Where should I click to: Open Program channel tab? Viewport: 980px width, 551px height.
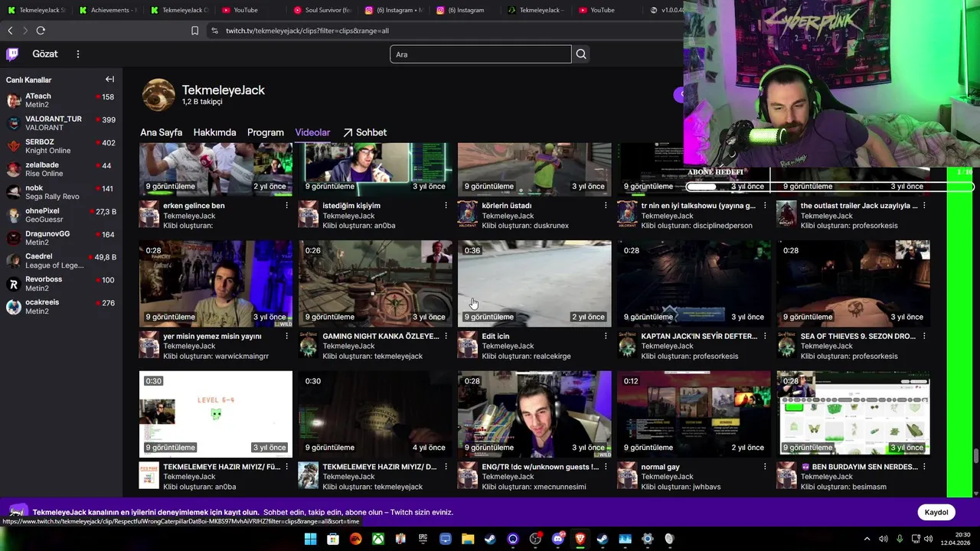coord(266,132)
